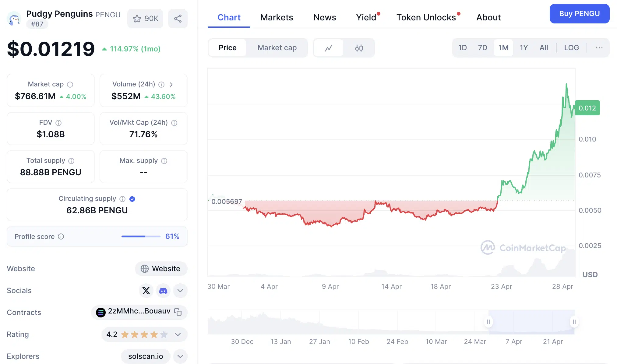617x364 pixels.
Task: Click the verified circulating supply badge
Action: point(132,199)
